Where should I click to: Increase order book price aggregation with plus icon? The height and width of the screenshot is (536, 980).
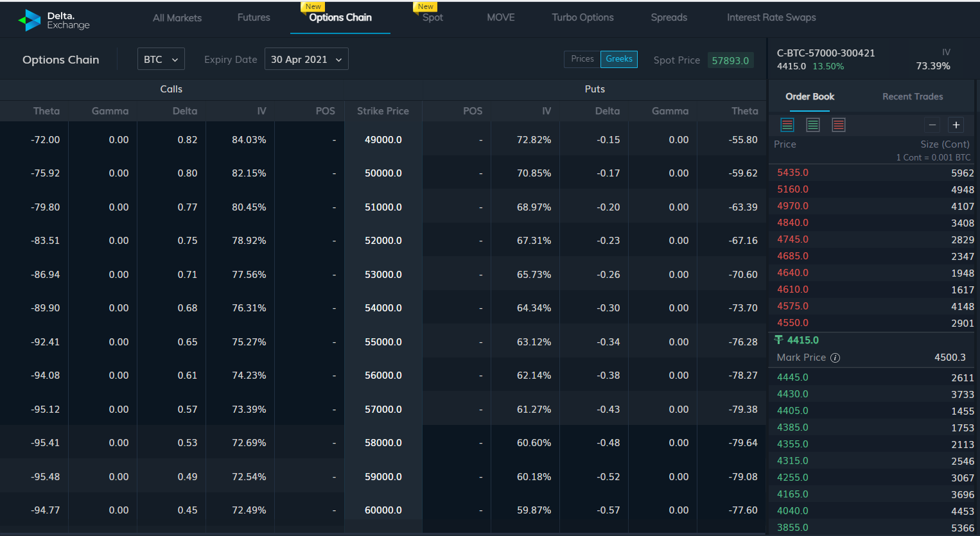pos(956,125)
